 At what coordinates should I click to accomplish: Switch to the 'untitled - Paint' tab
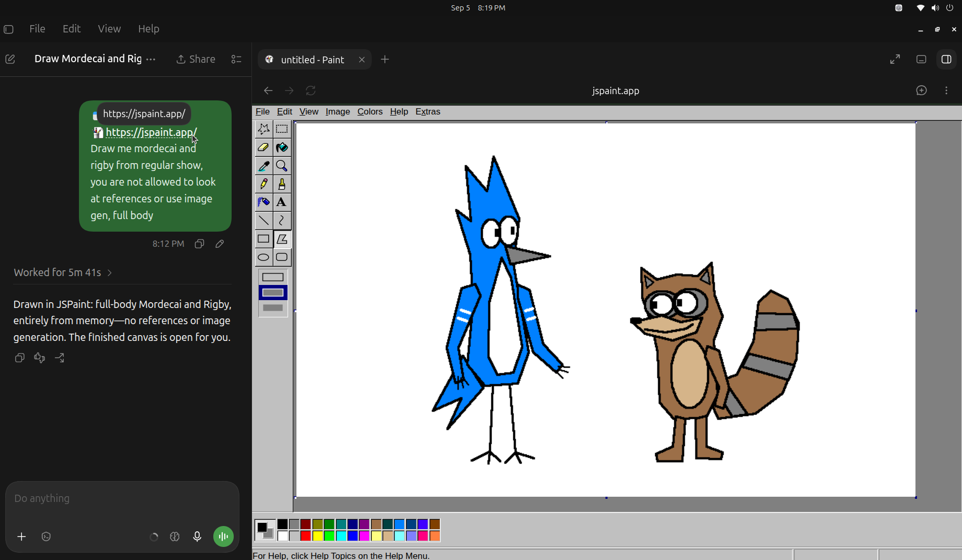(314, 60)
